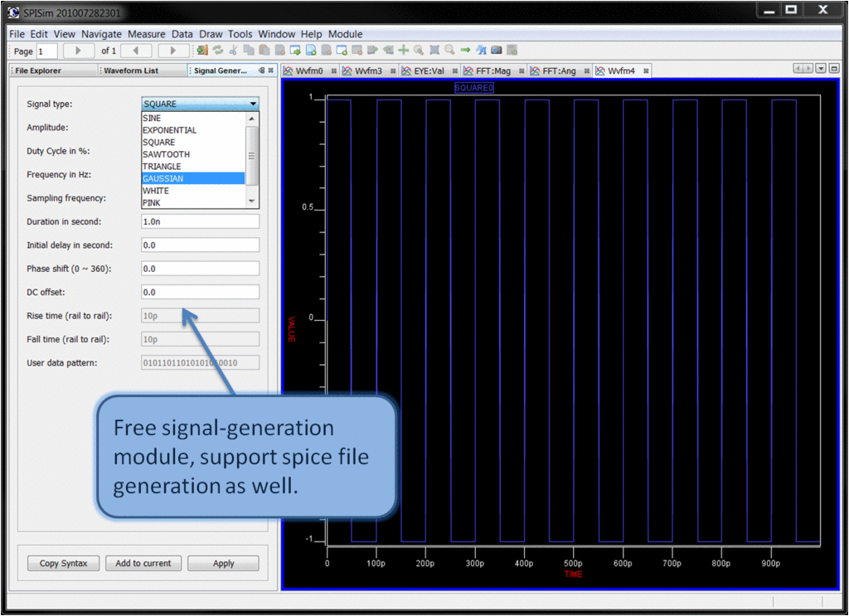Close the EYE:Val waveform tab
The width and height of the screenshot is (849, 616).
(x=454, y=71)
